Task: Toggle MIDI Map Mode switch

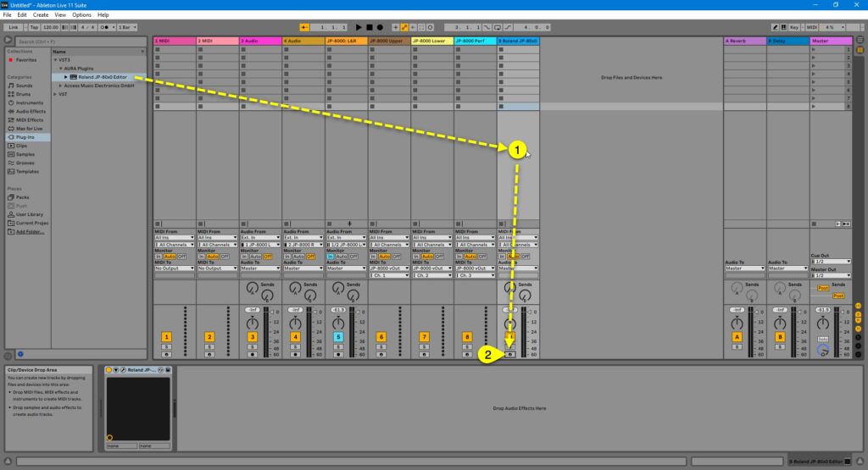Action: pos(811,27)
